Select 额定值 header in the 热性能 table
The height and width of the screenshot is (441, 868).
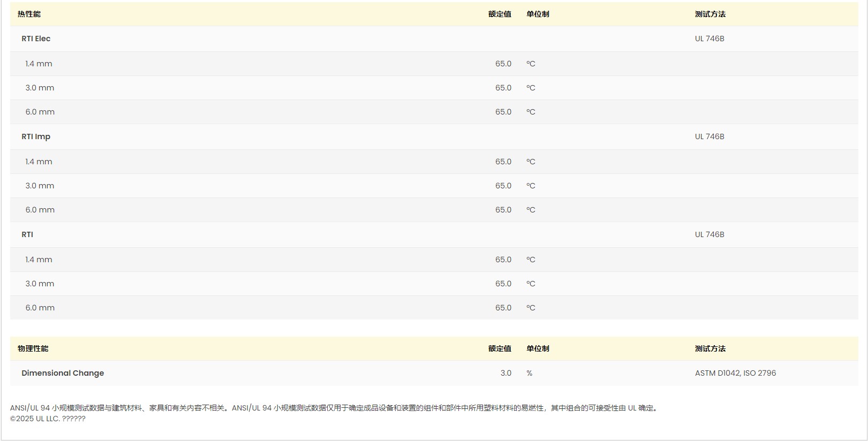(x=500, y=14)
